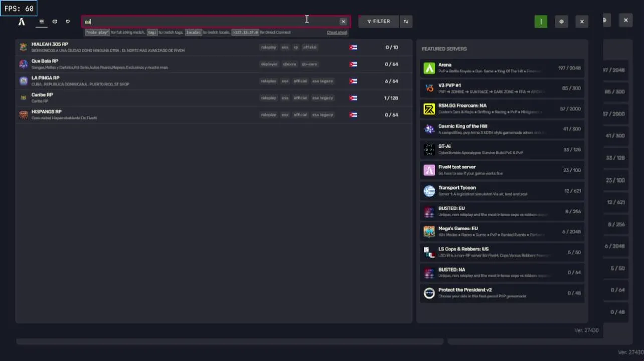Click the esx tag on HISPANOS RP
Image resolution: width=644 pixels, height=361 pixels.
(285, 115)
